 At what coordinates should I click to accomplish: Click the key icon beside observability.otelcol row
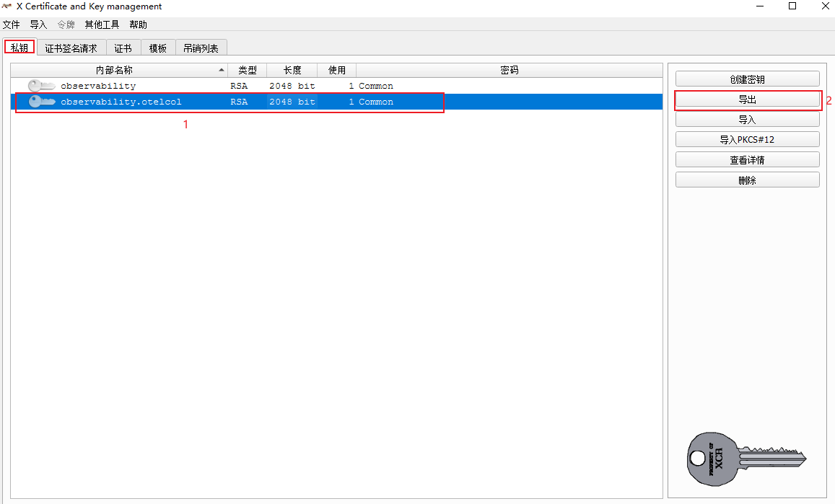tap(41, 102)
